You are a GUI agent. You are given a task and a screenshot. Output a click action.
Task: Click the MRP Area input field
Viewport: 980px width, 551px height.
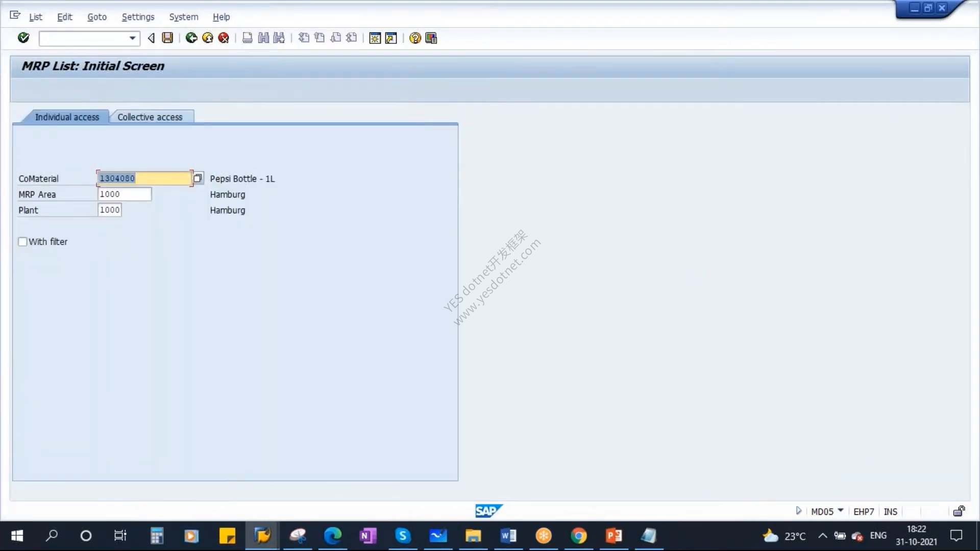pyautogui.click(x=125, y=194)
